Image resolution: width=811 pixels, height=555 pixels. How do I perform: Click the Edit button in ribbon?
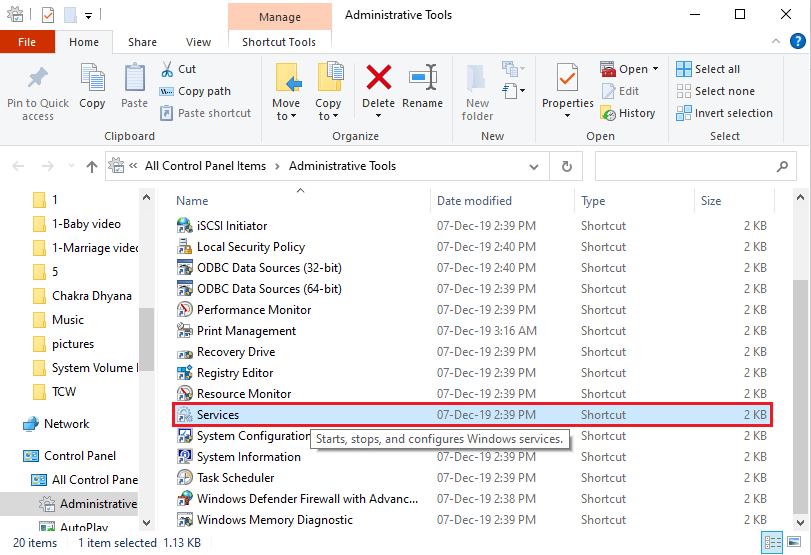[x=621, y=91]
